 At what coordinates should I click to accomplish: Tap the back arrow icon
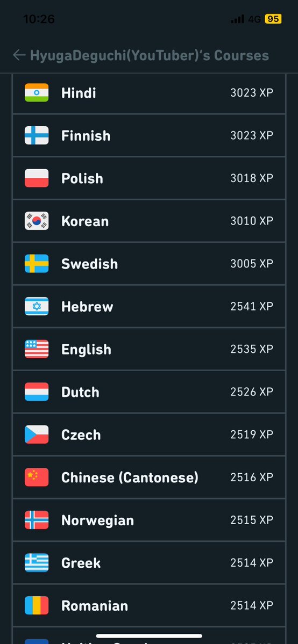point(19,55)
